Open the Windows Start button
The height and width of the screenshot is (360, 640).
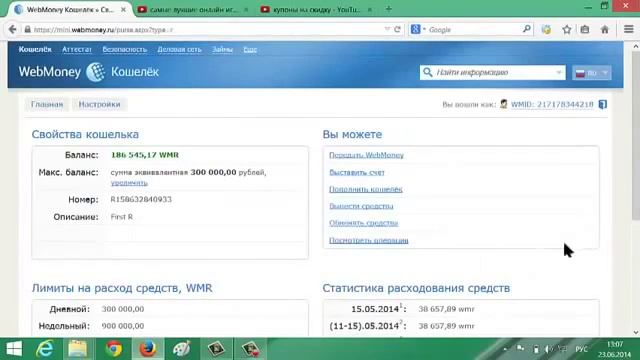pos(14,349)
